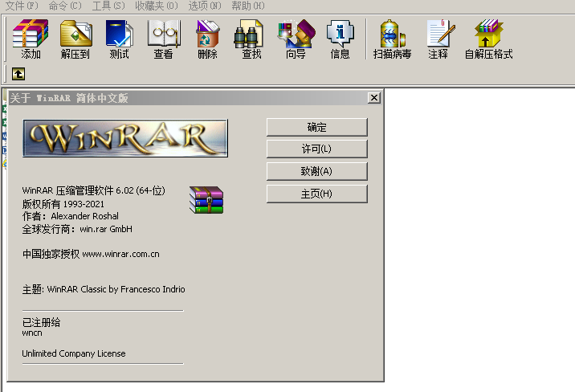The height and width of the screenshot is (392, 575).
Task: Launch the 向导 (Wizard) toolbar icon
Action: pos(296,39)
